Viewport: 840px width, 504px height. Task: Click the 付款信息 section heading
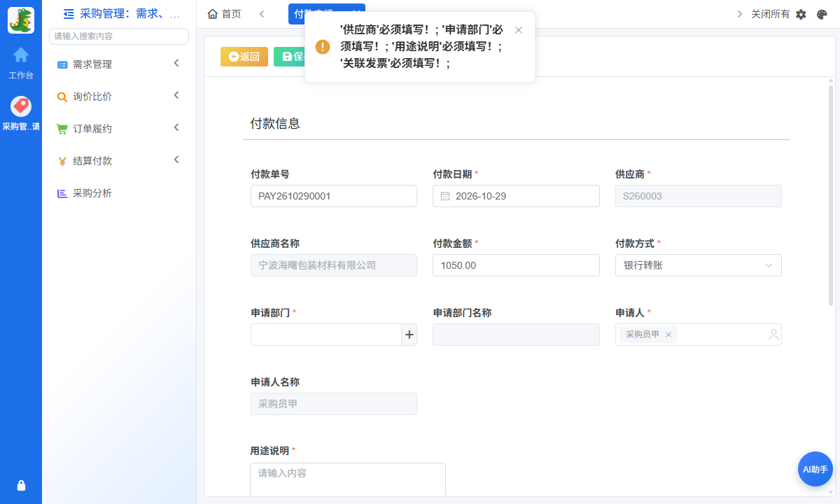coord(275,123)
